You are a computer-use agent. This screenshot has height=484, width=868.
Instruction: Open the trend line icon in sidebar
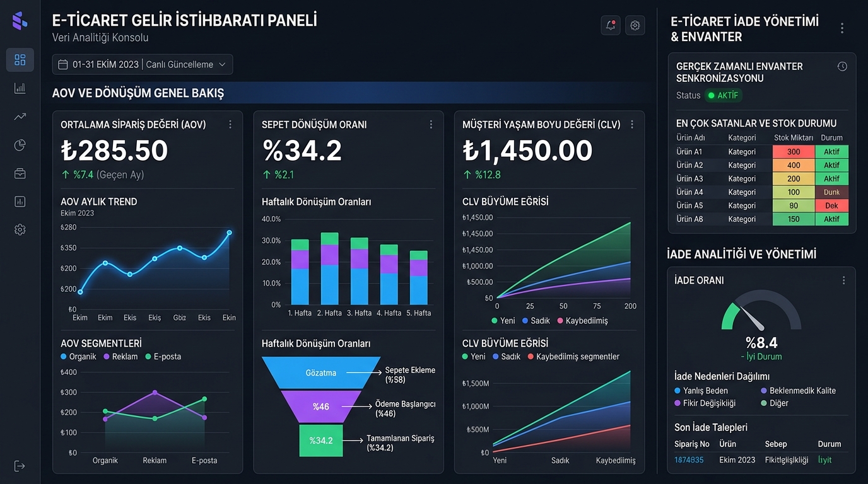[20, 117]
